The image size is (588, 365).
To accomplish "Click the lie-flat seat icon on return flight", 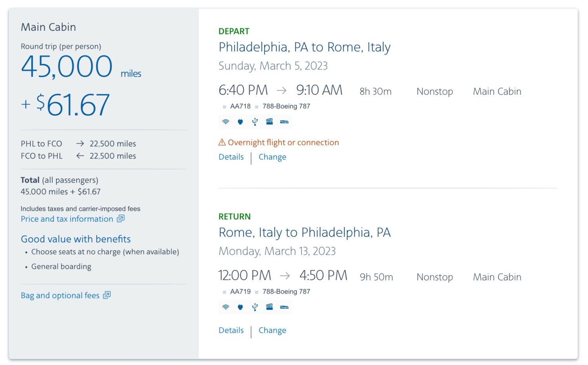I will tap(284, 307).
